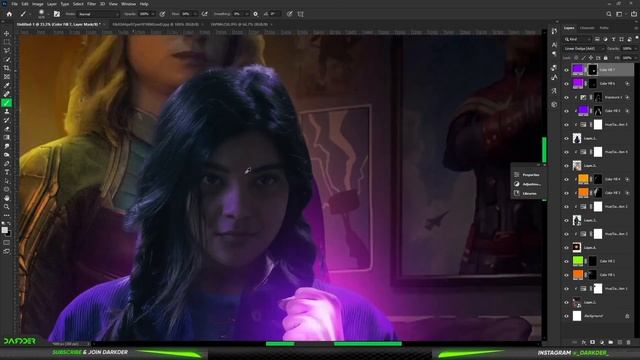
Task: Select the Clone Stamp tool
Action: point(7,111)
